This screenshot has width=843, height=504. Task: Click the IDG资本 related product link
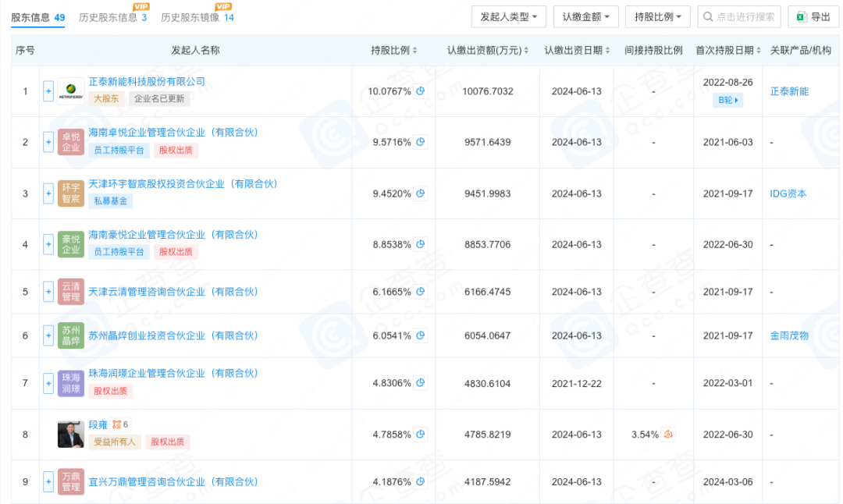tap(788, 193)
